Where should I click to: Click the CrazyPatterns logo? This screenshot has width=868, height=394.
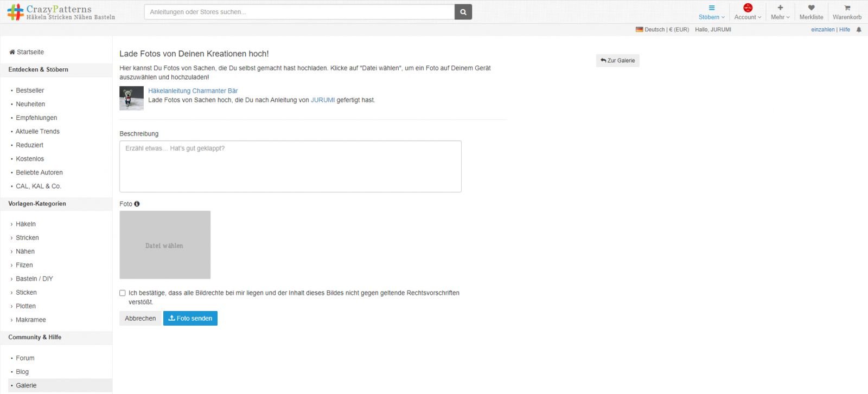[x=61, y=12]
